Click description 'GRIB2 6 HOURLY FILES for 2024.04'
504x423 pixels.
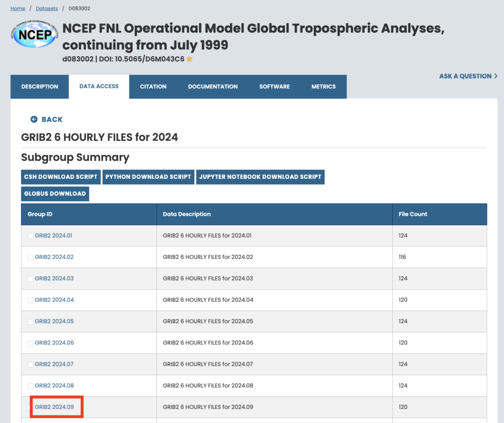(208, 300)
